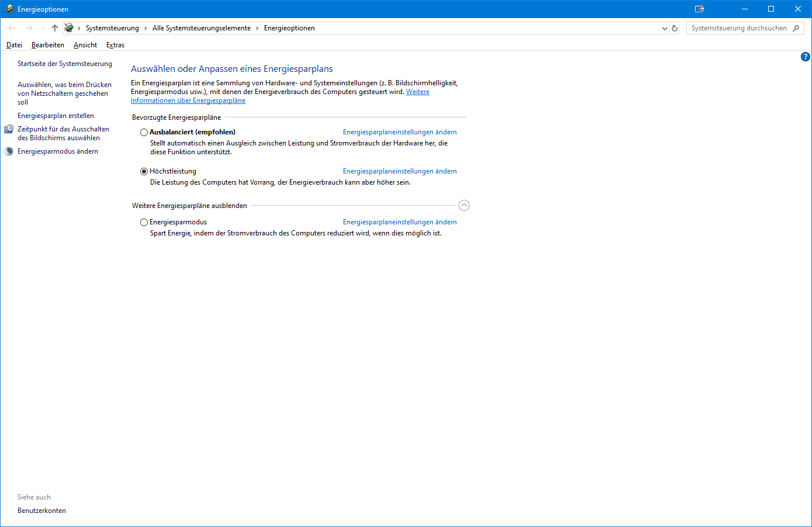Click the Control Panel icon in the address bar

coord(68,27)
